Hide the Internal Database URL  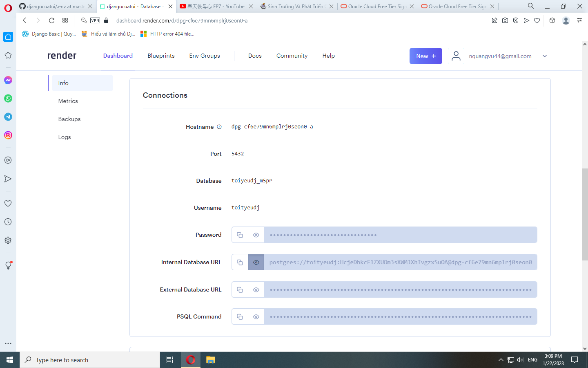pos(256,262)
